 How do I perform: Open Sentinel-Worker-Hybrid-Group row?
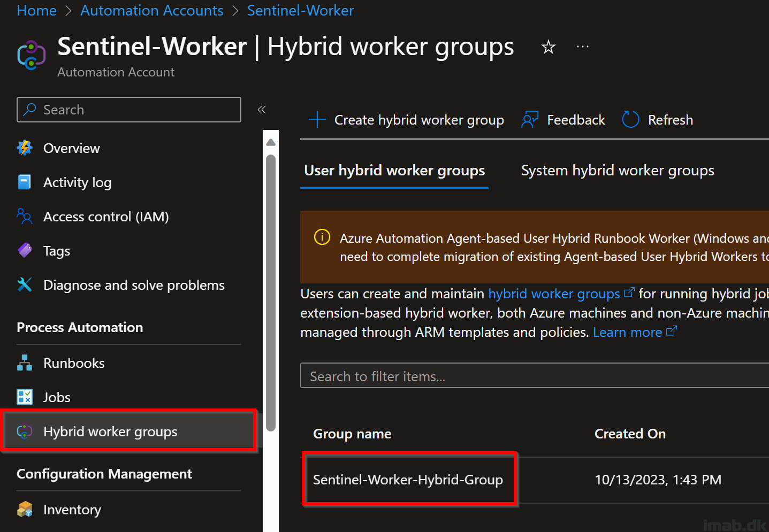point(408,480)
